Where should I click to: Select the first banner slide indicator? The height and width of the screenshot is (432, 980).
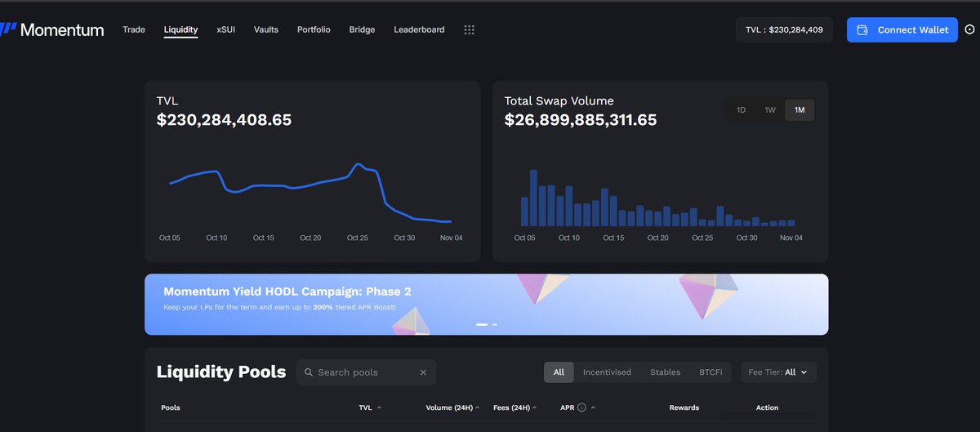[x=482, y=324]
